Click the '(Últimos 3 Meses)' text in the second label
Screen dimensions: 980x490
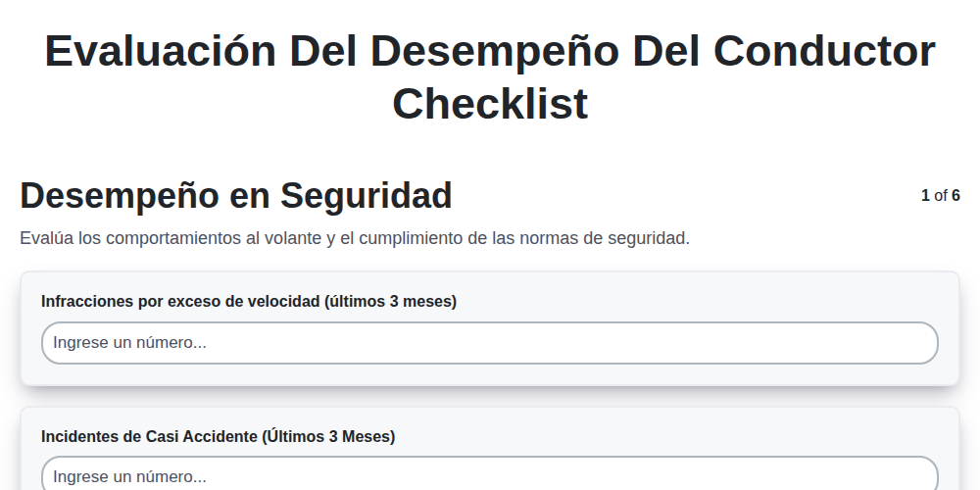[328, 436]
